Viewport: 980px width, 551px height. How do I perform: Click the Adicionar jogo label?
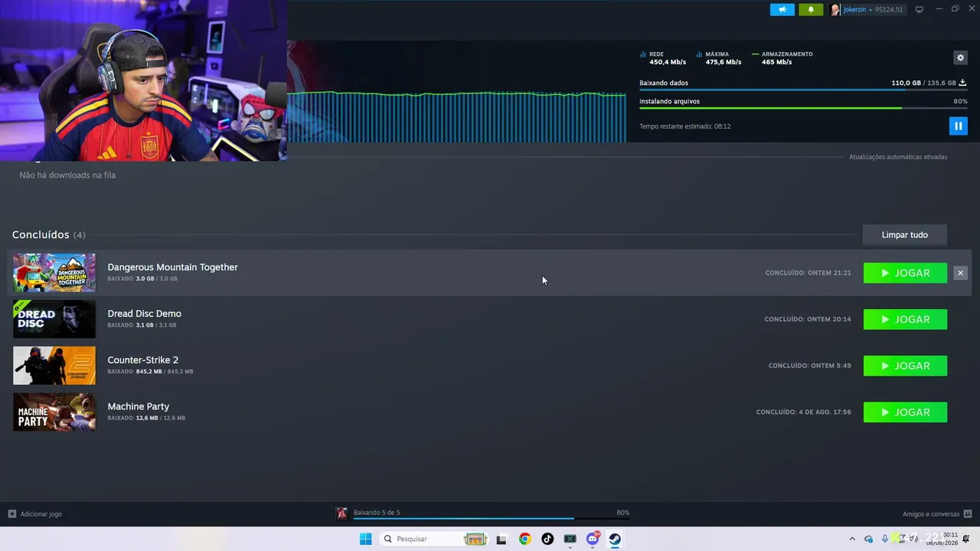pos(41,514)
